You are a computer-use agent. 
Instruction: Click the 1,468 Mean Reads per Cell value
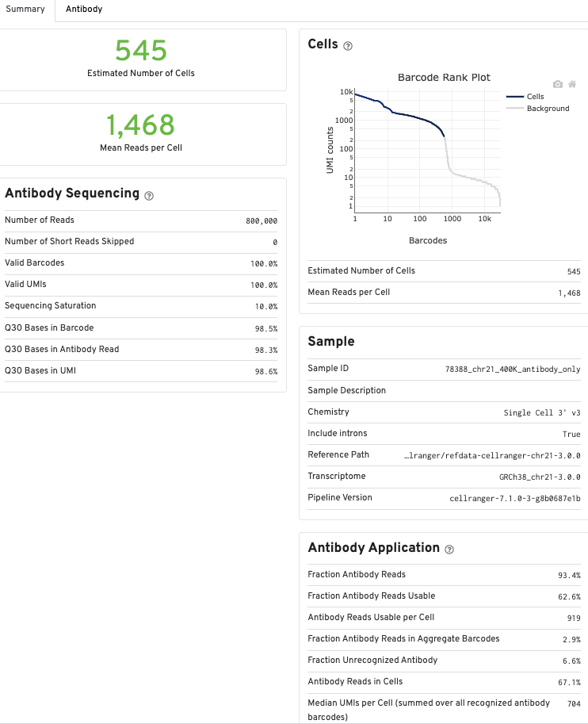(141, 125)
